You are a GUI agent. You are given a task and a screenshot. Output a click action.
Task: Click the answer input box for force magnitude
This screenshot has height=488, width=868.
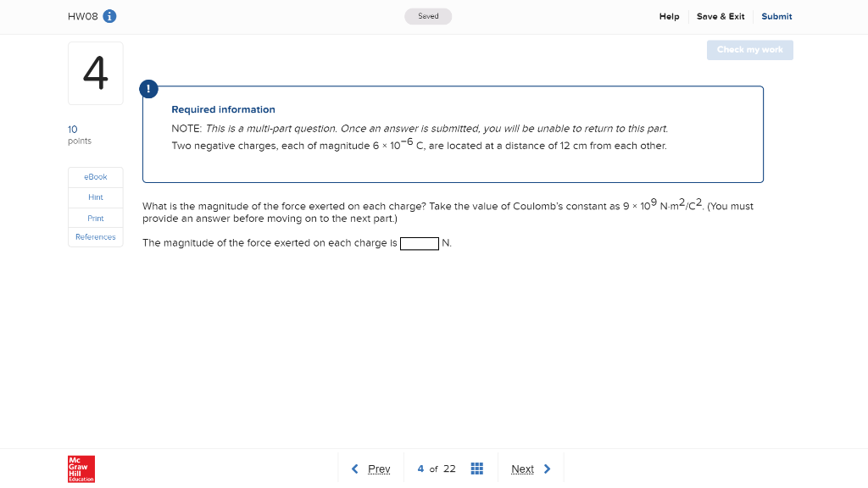tap(420, 243)
